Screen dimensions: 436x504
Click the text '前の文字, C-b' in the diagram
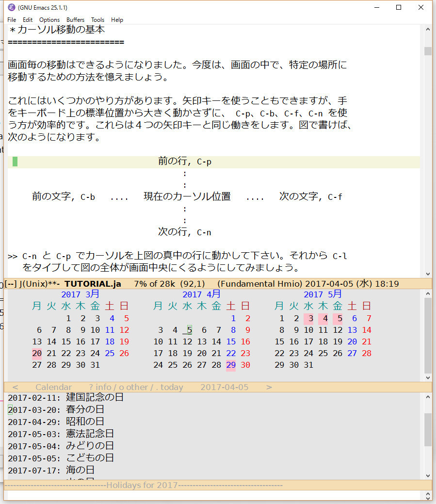(64, 196)
